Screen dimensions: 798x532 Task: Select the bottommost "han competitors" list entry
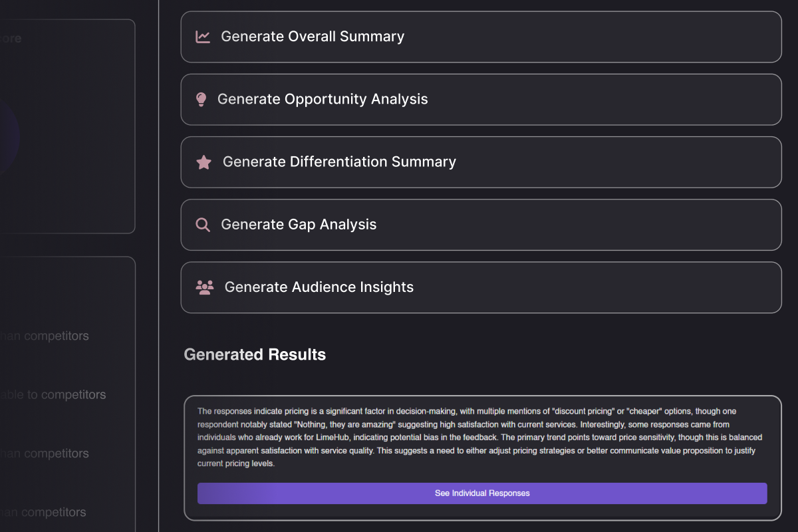coord(43,513)
